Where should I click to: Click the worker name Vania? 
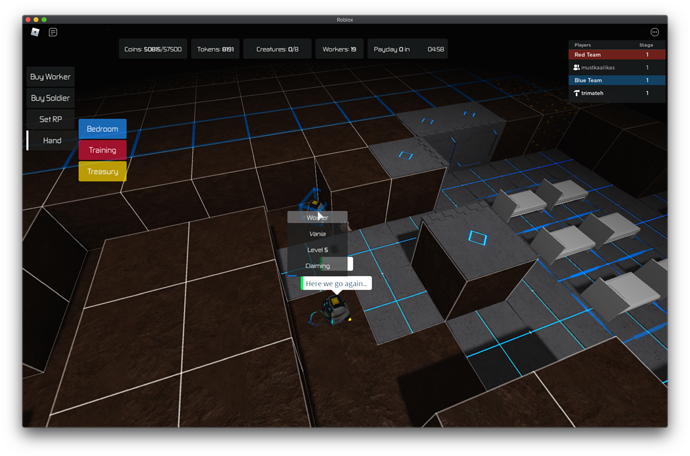(317, 234)
